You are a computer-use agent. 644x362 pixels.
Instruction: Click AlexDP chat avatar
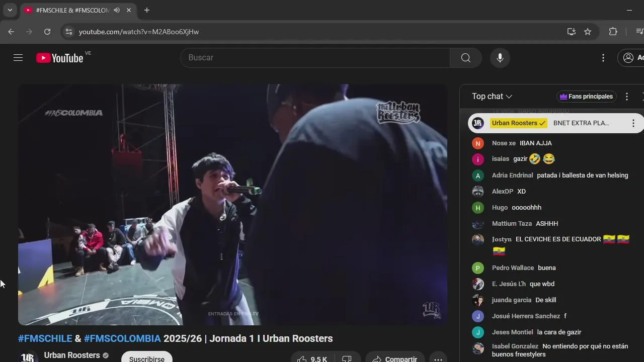478,192
